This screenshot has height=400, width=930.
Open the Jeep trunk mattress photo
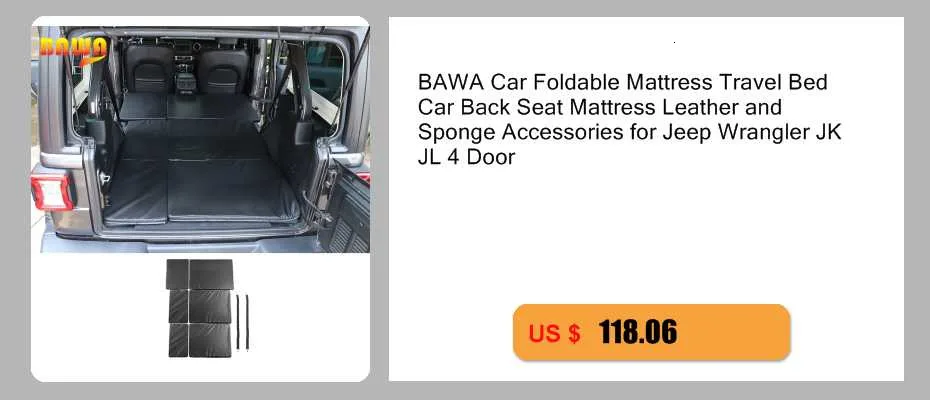[x=200, y=139]
